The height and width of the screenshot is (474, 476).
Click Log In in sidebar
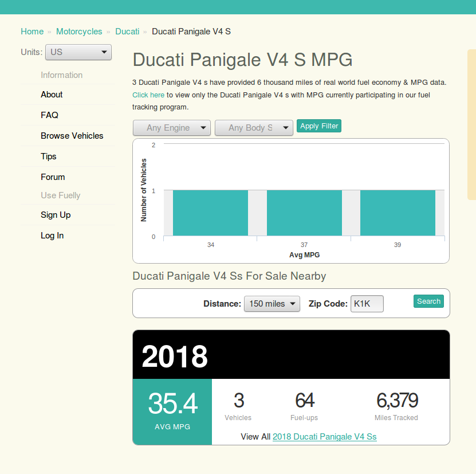[52, 236]
